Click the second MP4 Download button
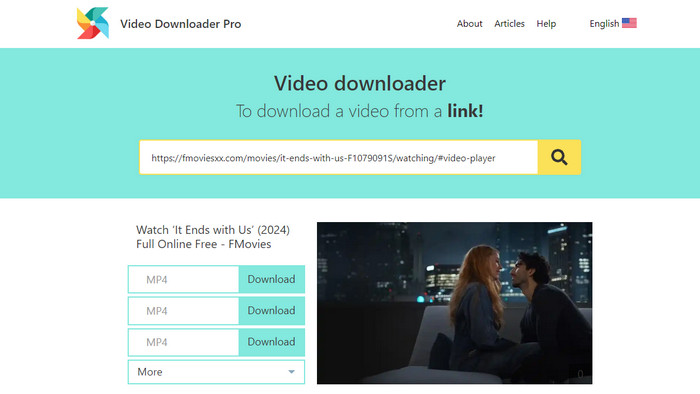The height and width of the screenshot is (394, 700). pos(271,311)
